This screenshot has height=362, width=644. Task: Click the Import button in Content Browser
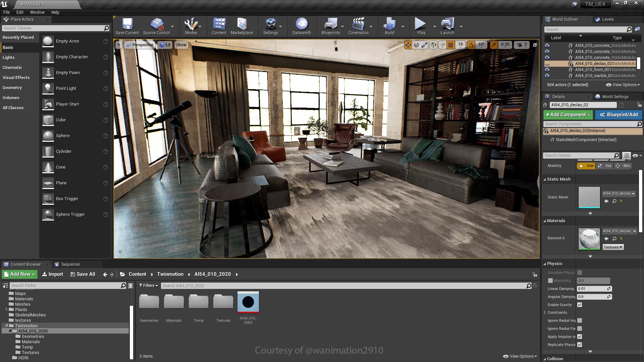click(x=52, y=274)
